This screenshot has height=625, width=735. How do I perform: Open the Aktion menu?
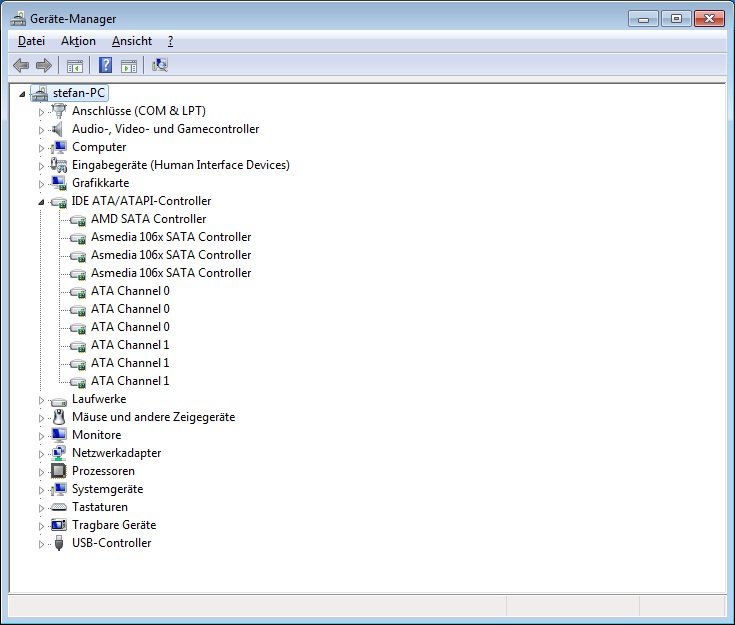coord(78,41)
